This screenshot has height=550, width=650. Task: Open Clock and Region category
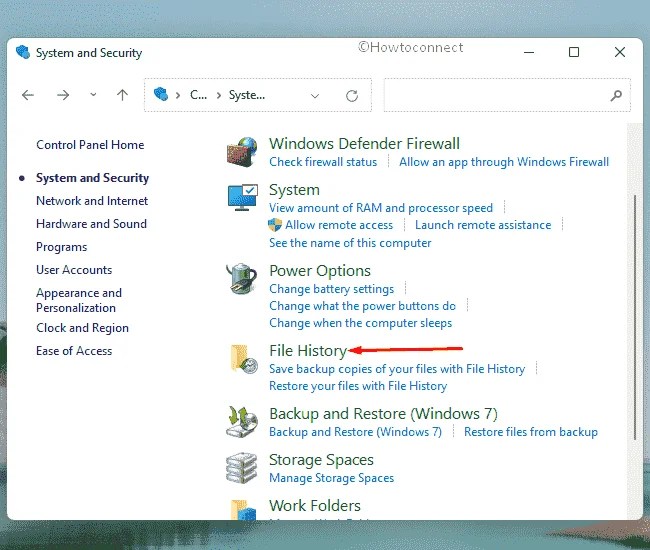82,328
